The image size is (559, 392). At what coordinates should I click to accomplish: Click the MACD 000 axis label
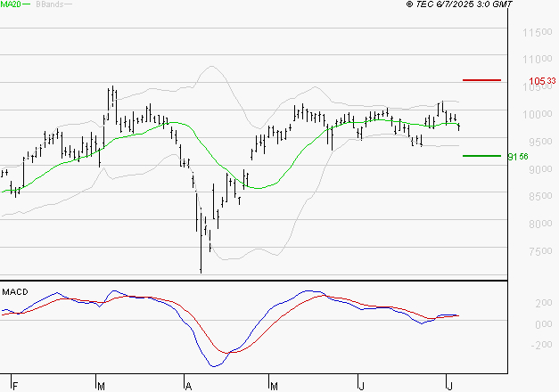pyautogui.click(x=544, y=324)
